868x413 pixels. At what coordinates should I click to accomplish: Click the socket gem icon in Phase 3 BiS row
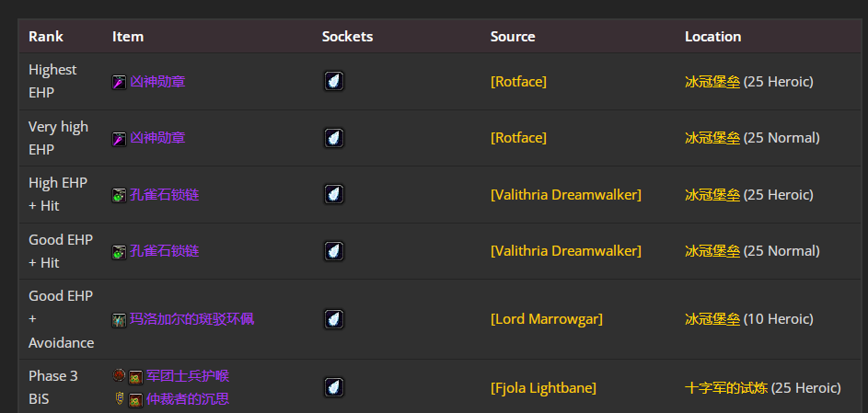click(334, 387)
